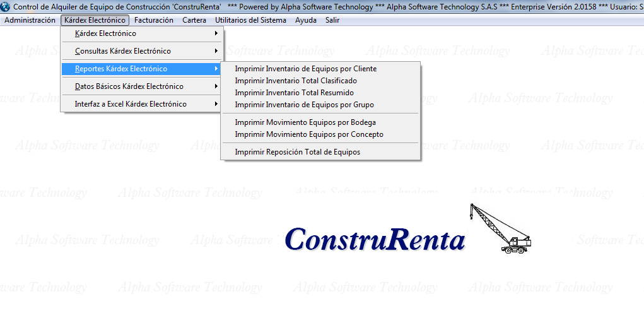Open Utilitarios del Sistema menu

pyautogui.click(x=250, y=20)
